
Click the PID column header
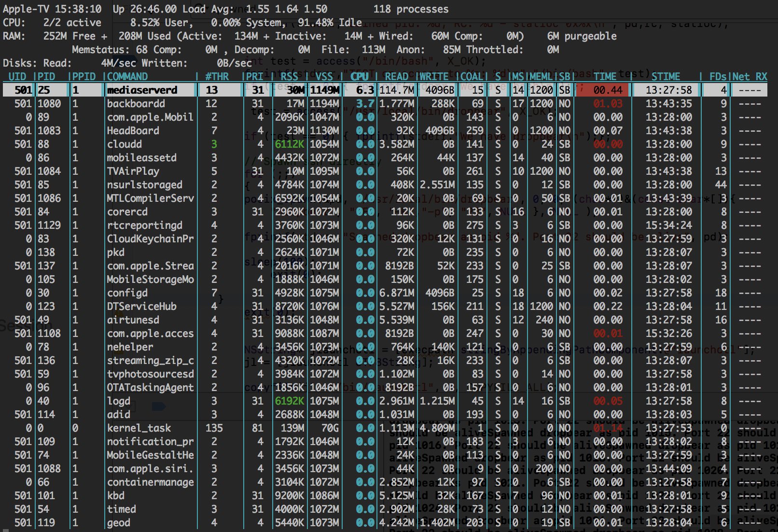[x=46, y=77]
